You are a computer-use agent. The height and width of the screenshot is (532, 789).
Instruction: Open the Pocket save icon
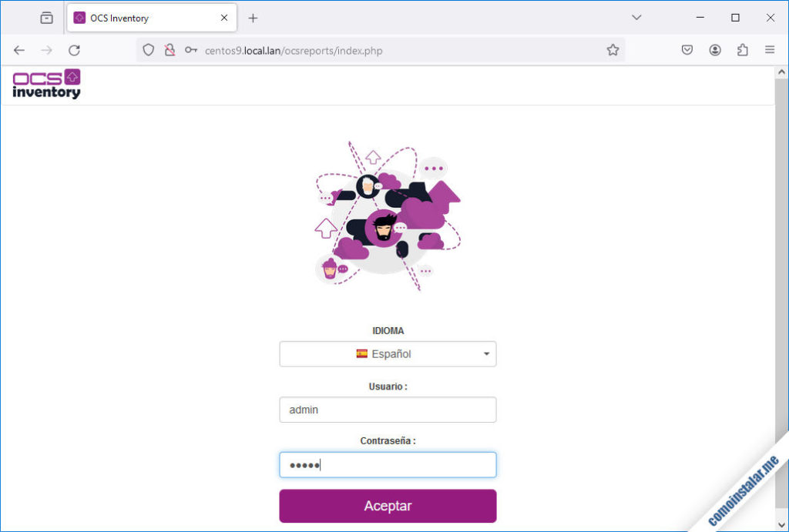687,50
